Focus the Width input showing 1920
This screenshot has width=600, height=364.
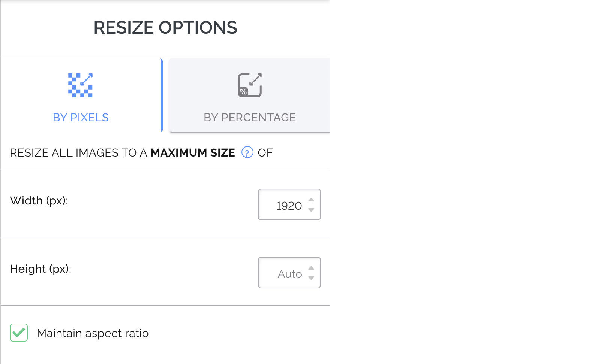pos(289,204)
